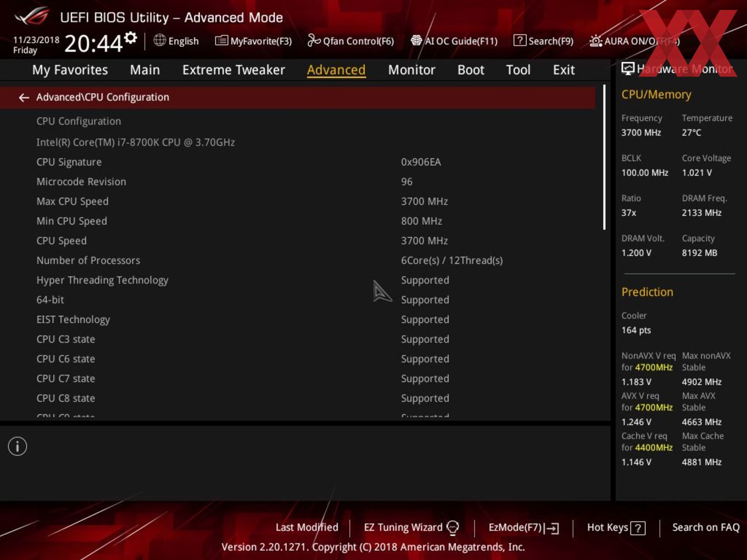Image resolution: width=747 pixels, height=560 pixels.
Task: Select CPU C7 state row
Action: click(297, 379)
